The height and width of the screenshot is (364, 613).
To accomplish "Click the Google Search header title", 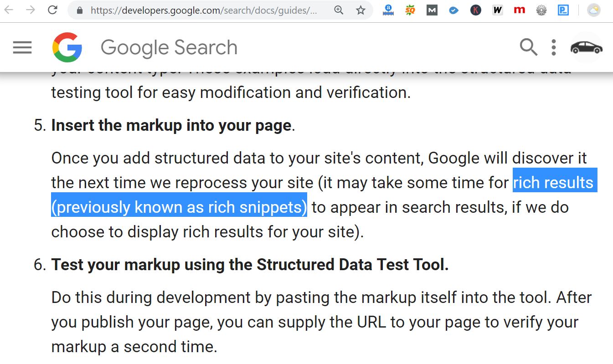I will click(169, 47).
